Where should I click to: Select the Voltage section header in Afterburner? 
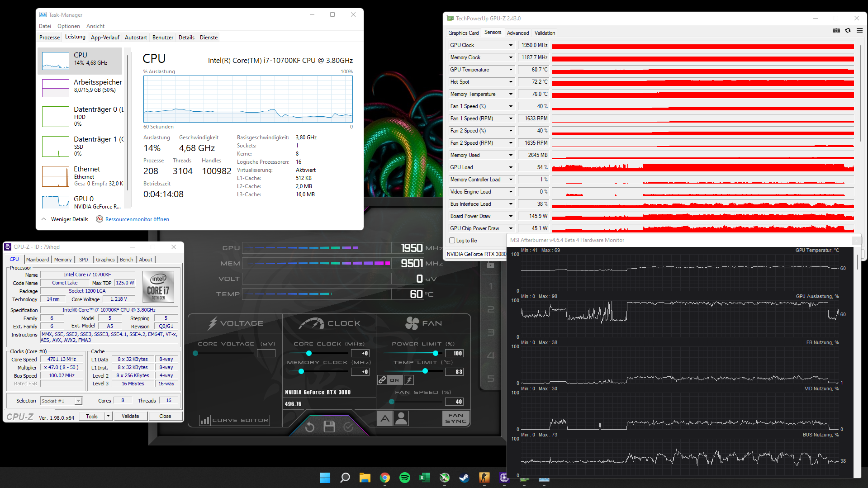236,323
